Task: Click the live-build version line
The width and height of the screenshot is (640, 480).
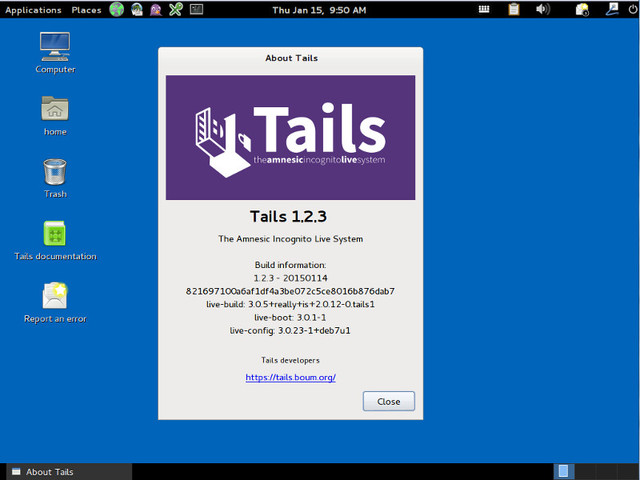Action: point(290,304)
